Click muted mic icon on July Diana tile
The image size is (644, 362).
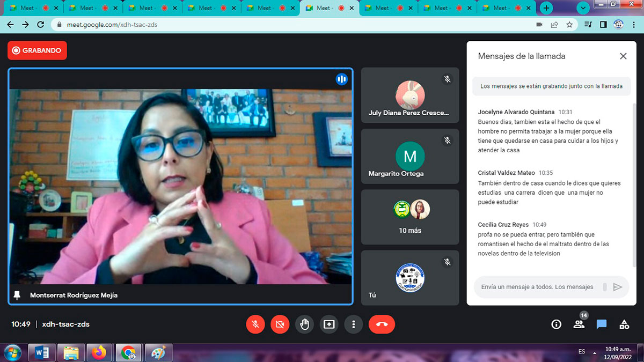coord(447,79)
